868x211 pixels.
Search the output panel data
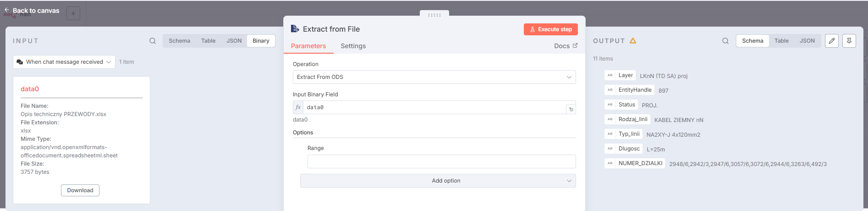pos(725,41)
